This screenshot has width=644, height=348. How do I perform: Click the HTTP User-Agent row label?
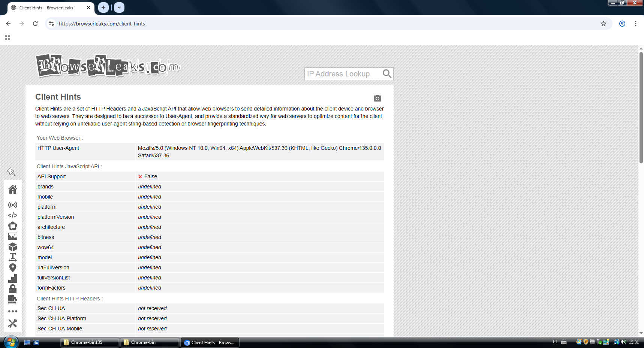(58, 148)
